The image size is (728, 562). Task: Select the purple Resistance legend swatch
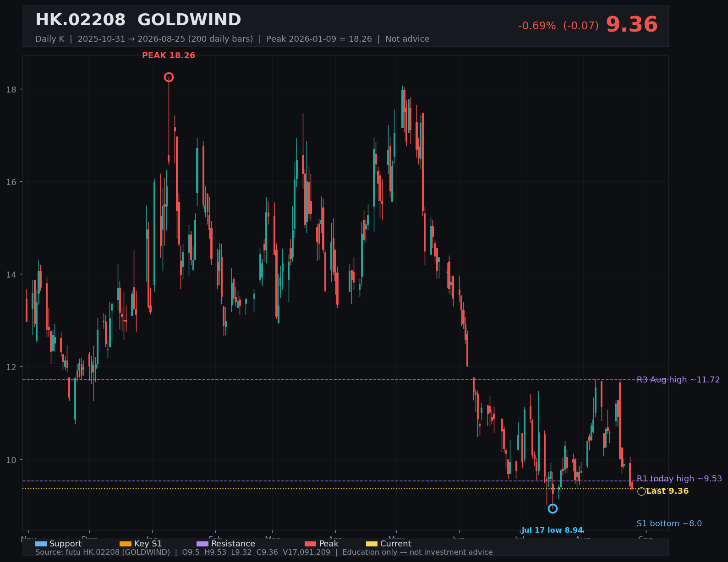click(x=203, y=544)
